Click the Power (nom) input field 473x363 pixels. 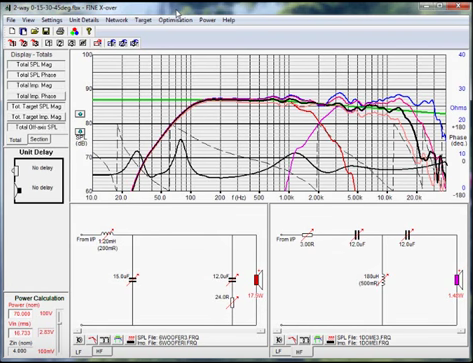click(x=21, y=314)
